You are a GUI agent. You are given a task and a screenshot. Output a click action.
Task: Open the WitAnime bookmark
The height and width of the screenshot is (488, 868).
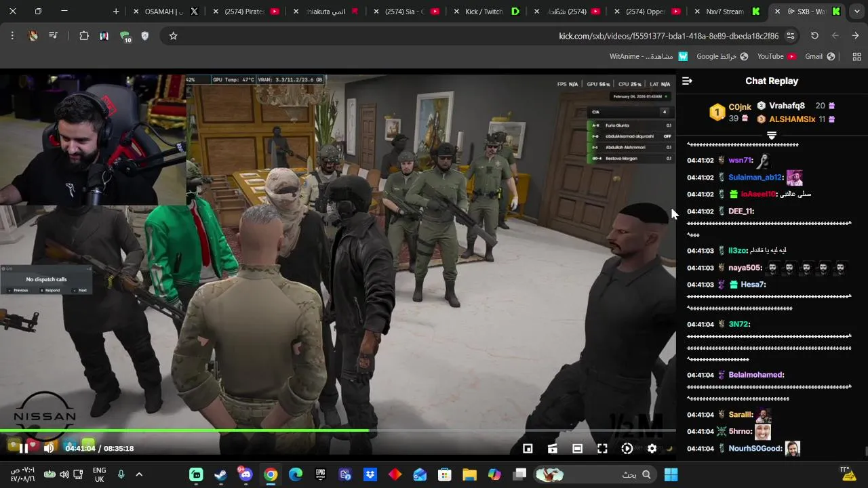coord(648,56)
